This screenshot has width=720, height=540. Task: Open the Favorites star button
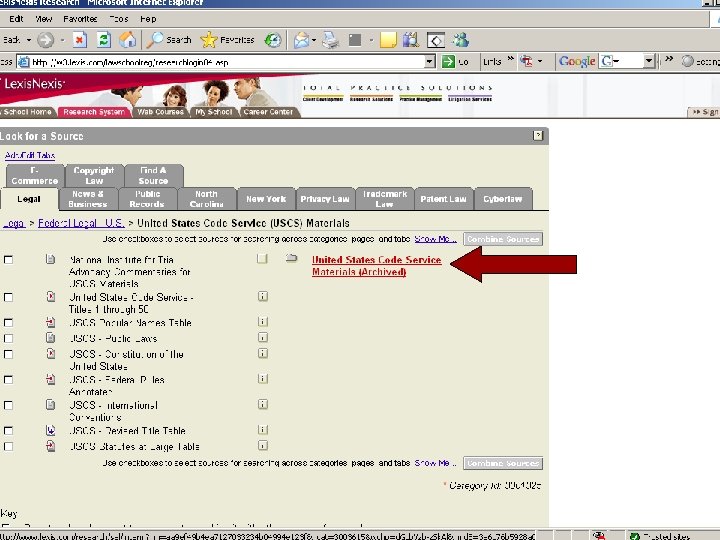[227, 40]
